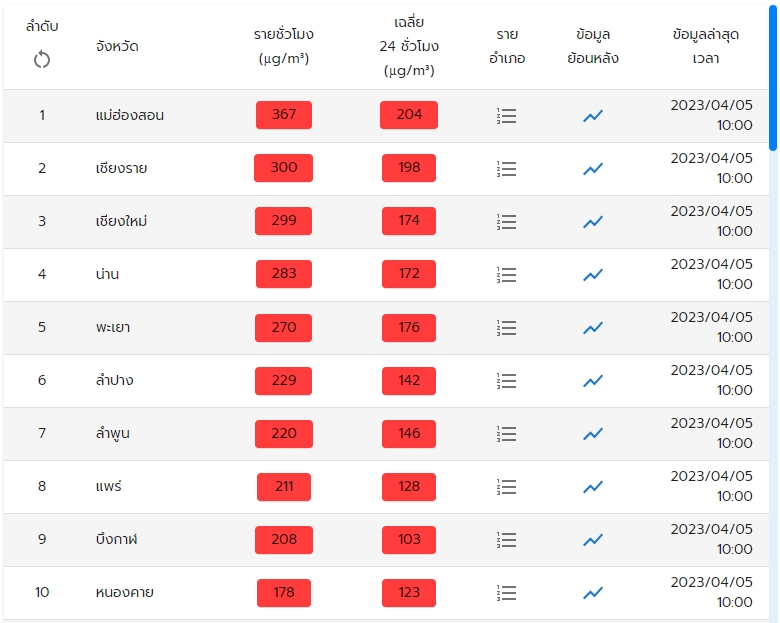
Task: Open district list for เชียงราย
Action: pos(507,169)
